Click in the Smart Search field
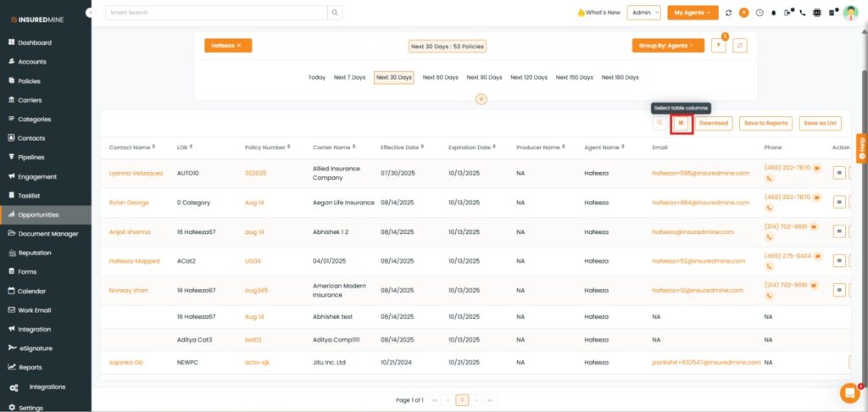The width and height of the screenshot is (868, 412). coord(216,13)
